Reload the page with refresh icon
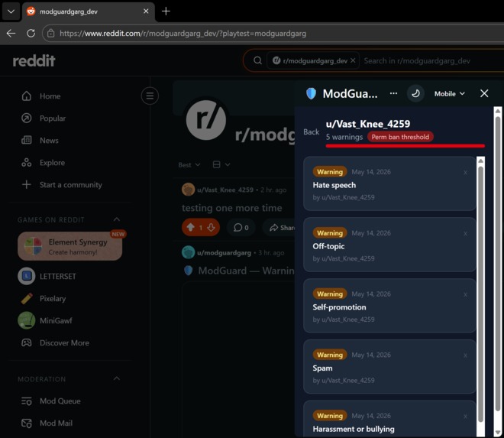This screenshot has width=504, height=438. coord(31,33)
